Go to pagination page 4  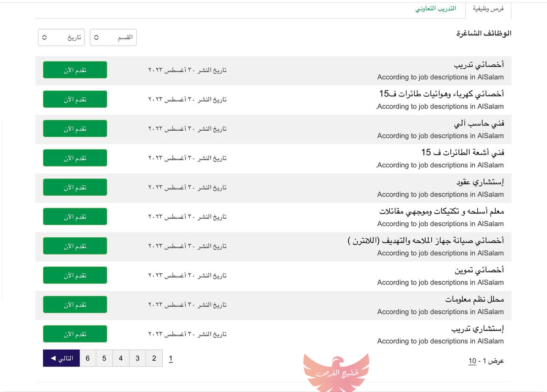121,358
